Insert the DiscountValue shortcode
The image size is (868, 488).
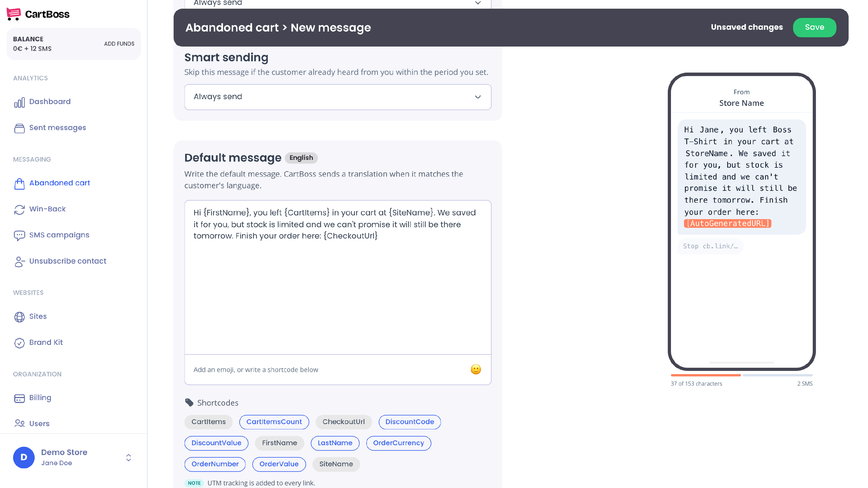216,443
